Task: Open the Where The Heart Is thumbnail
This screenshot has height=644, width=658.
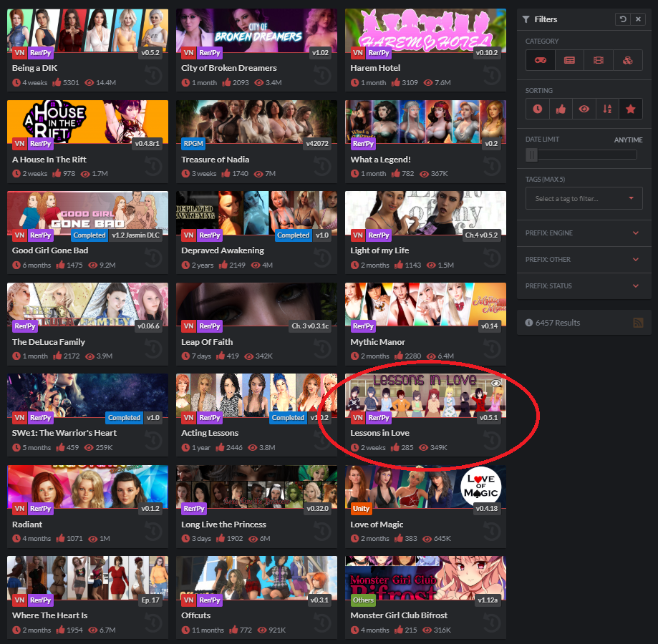Action: click(x=87, y=577)
